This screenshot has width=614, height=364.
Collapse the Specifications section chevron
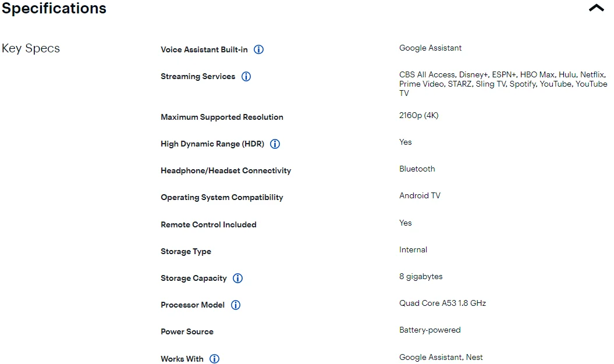tap(596, 8)
